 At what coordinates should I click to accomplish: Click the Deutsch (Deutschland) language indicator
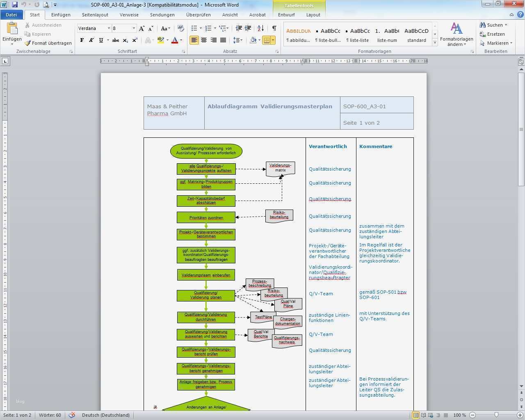click(106, 415)
